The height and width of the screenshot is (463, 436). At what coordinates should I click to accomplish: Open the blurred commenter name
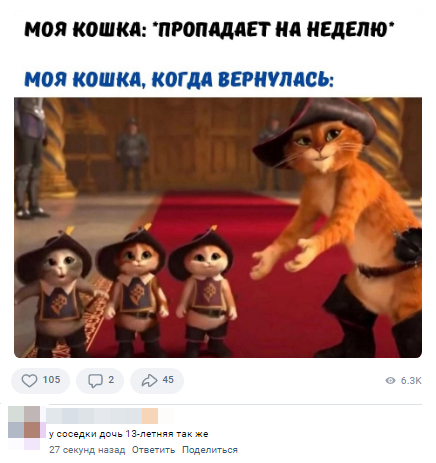[110, 416]
